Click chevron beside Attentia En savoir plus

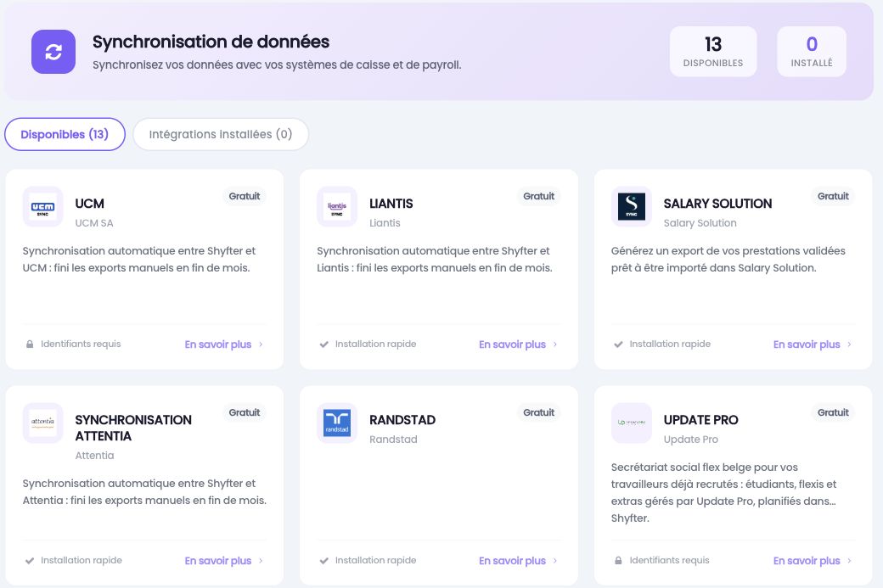pos(261,561)
